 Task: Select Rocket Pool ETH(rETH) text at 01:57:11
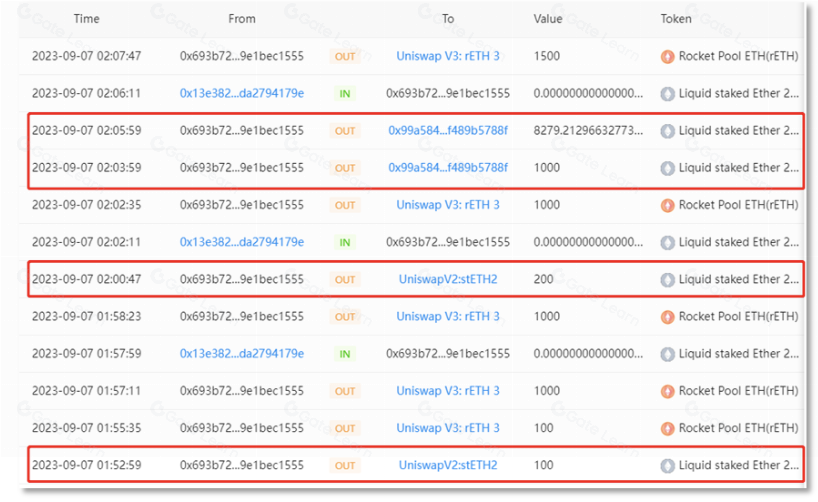tap(738, 390)
